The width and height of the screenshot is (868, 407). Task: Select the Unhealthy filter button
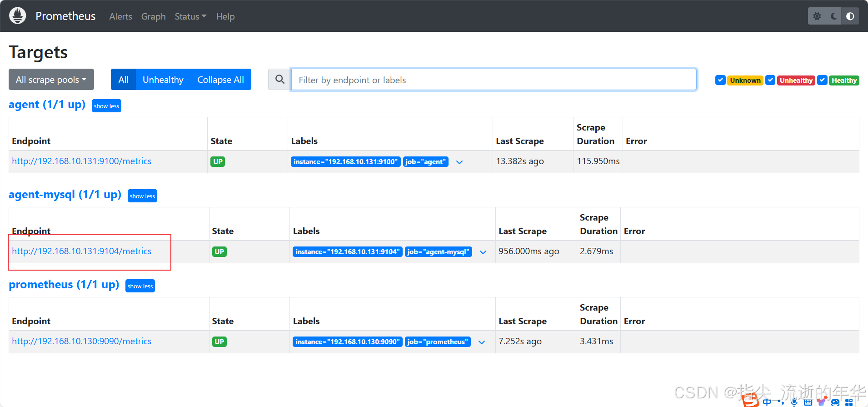[x=163, y=80]
